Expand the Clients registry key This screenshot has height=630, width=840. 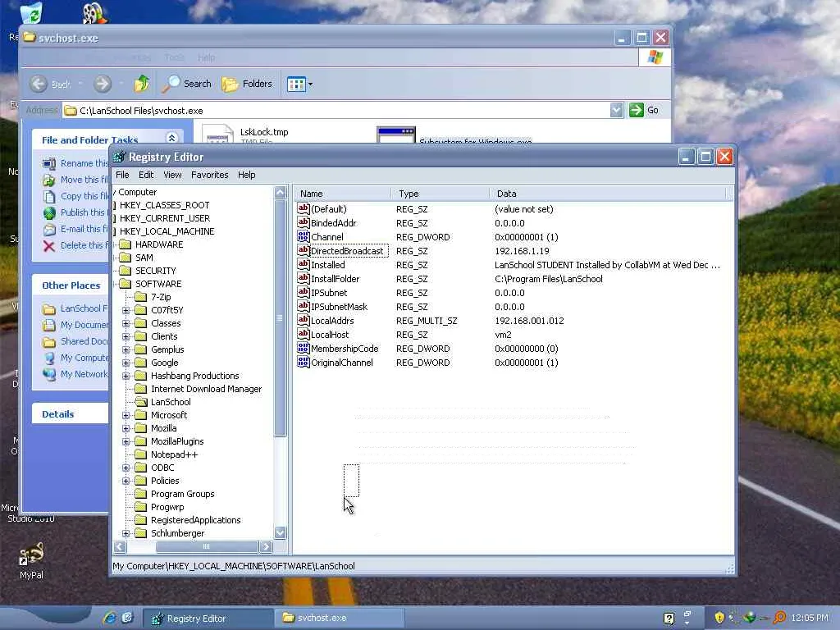(126, 336)
